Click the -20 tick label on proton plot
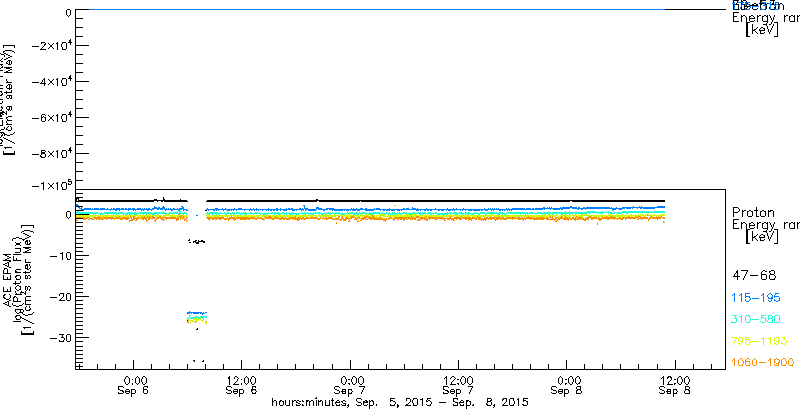This screenshot has height=410, width=800. [x=60, y=296]
